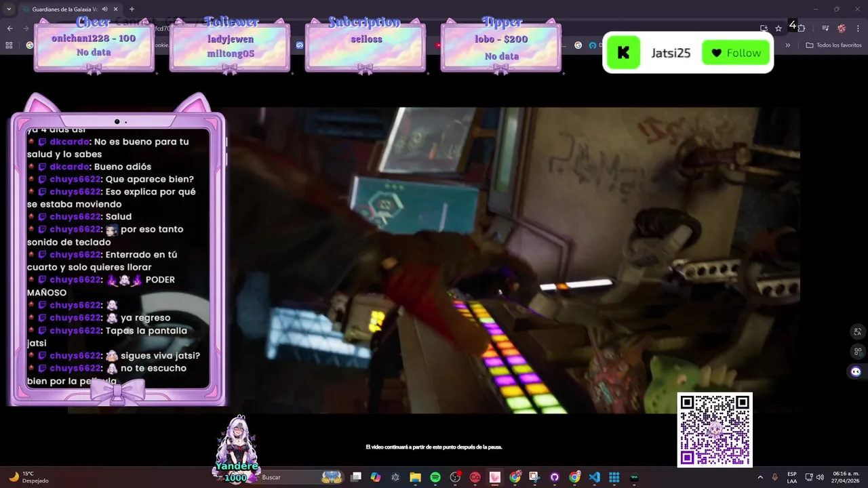Viewport: 868px width, 488px height.
Task: Go back with the browser back arrow
Action: (x=9, y=28)
